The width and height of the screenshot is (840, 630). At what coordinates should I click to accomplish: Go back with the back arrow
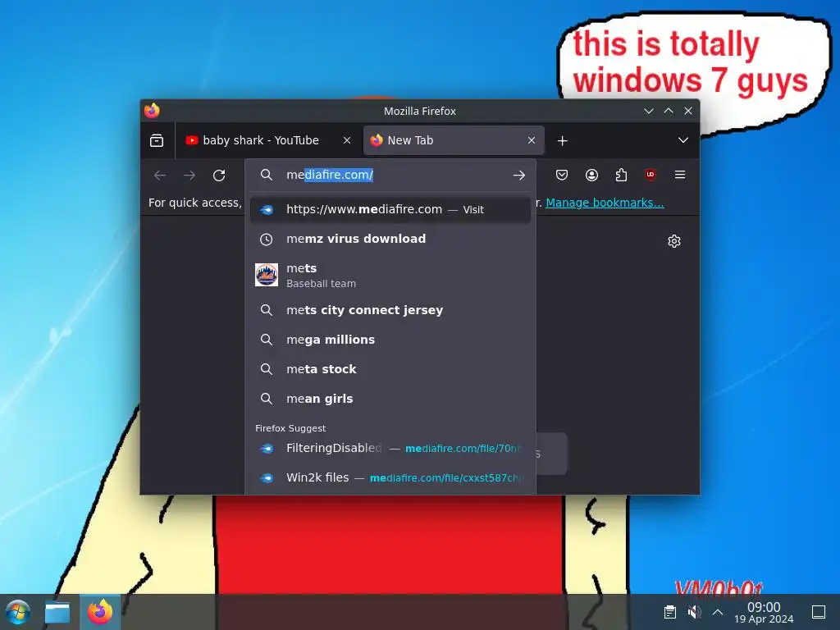point(160,176)
